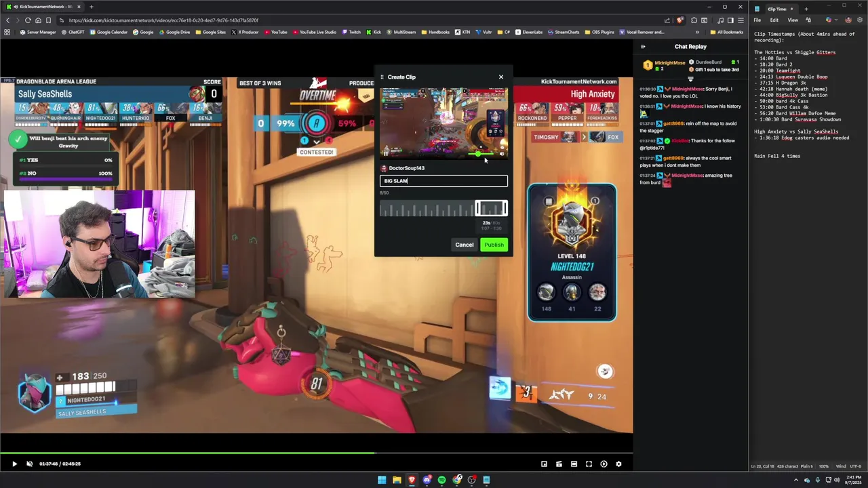Screen dimensions: 868x488
Task: Close the Create Clip dialog
Action: pyautogui.click(x=501, y=77)
